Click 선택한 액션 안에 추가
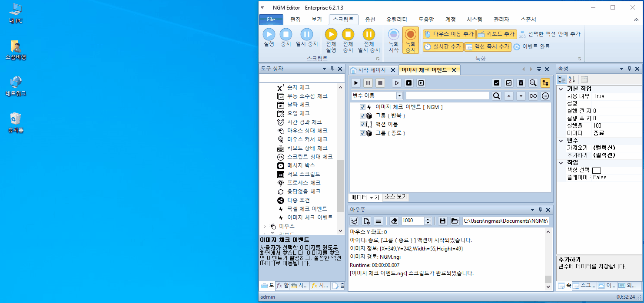This screenshot has height=303, width=644. coord(550,34)
